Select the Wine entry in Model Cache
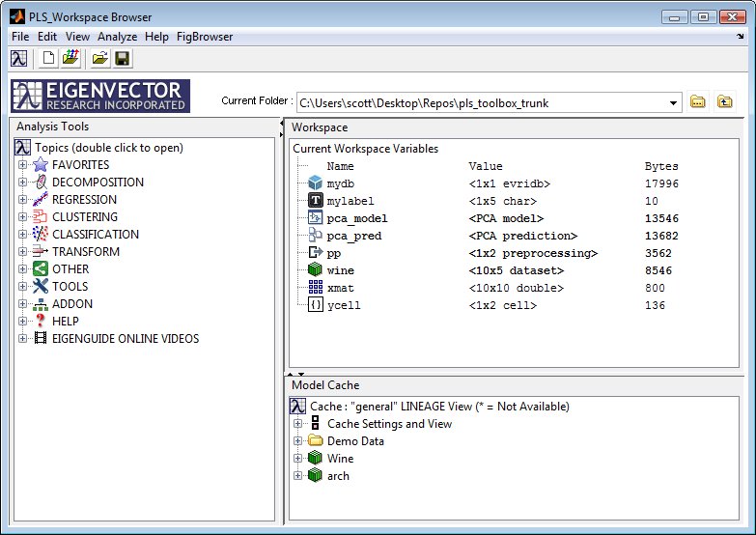This screenshot has width=756, height=535. 341,459
